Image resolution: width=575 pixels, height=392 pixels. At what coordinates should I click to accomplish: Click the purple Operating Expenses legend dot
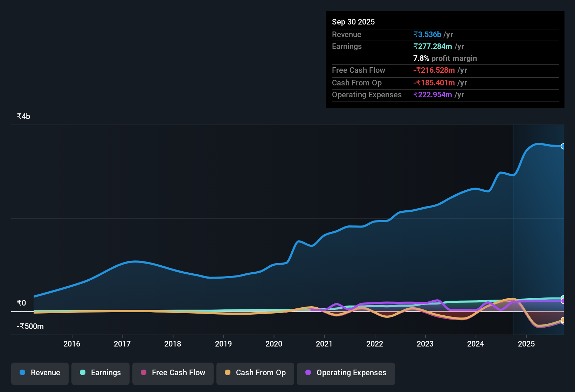308,373
